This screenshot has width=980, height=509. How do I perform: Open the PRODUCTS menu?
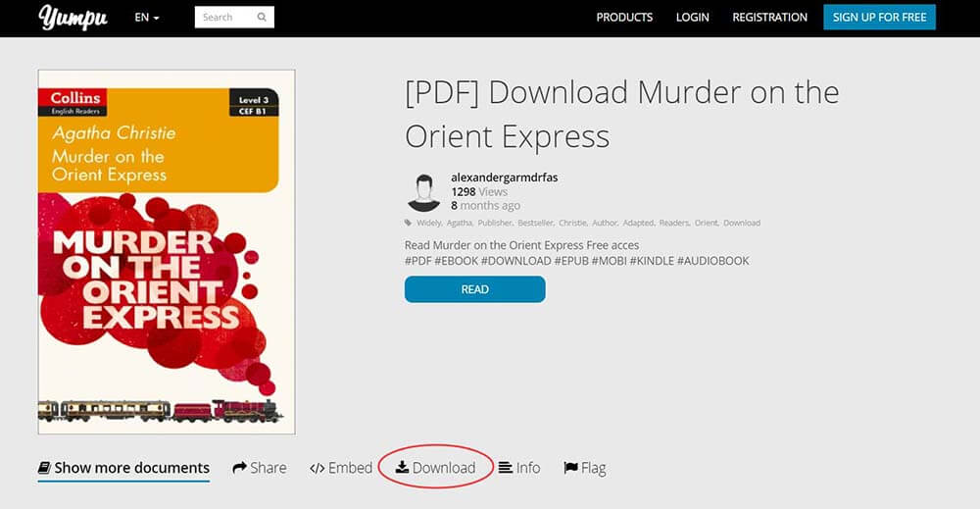[624, 18]
